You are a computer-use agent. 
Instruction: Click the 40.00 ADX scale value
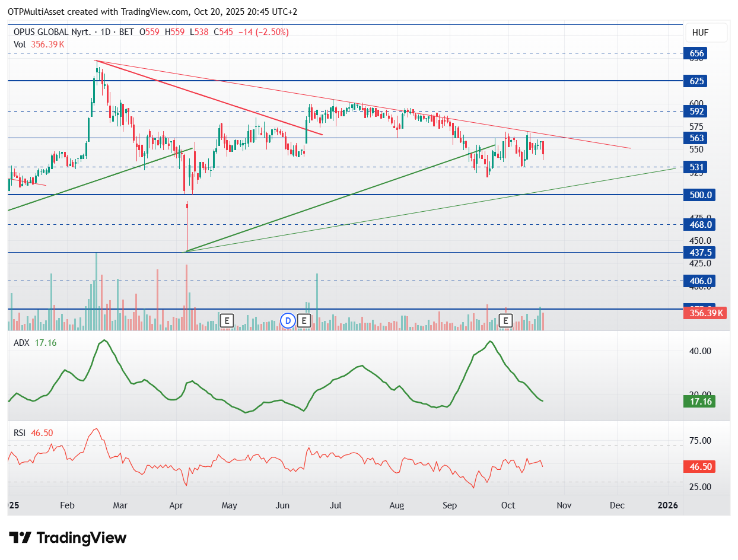pos(699,351)
